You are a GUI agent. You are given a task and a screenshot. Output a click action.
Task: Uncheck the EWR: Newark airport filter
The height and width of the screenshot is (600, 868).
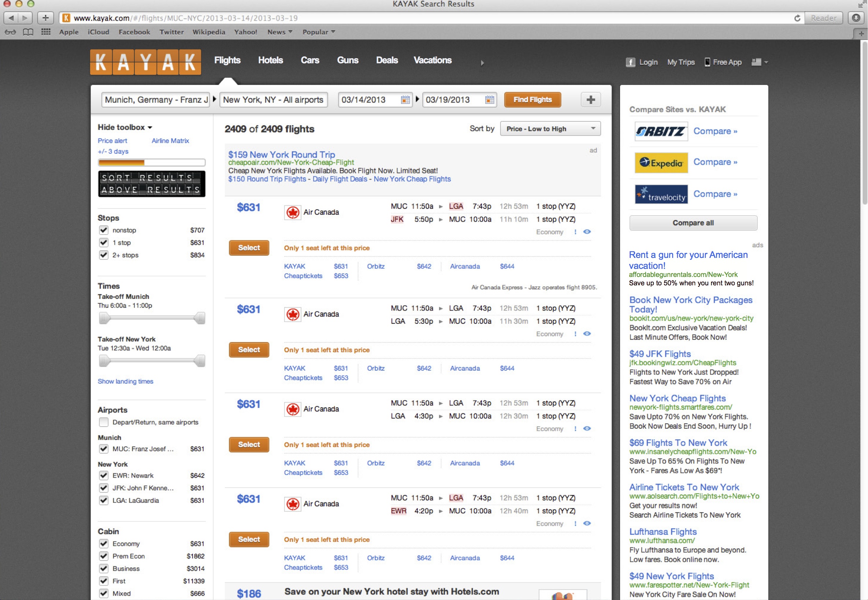click(x=104, y=476)
